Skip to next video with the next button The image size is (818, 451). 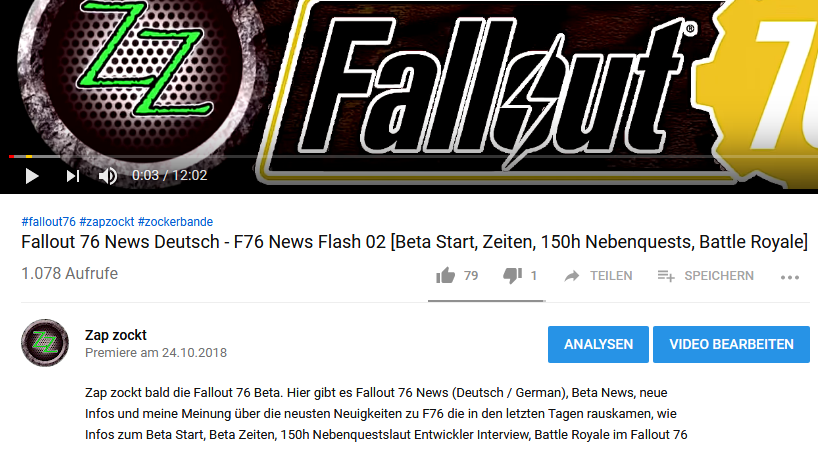click(73, 176)
